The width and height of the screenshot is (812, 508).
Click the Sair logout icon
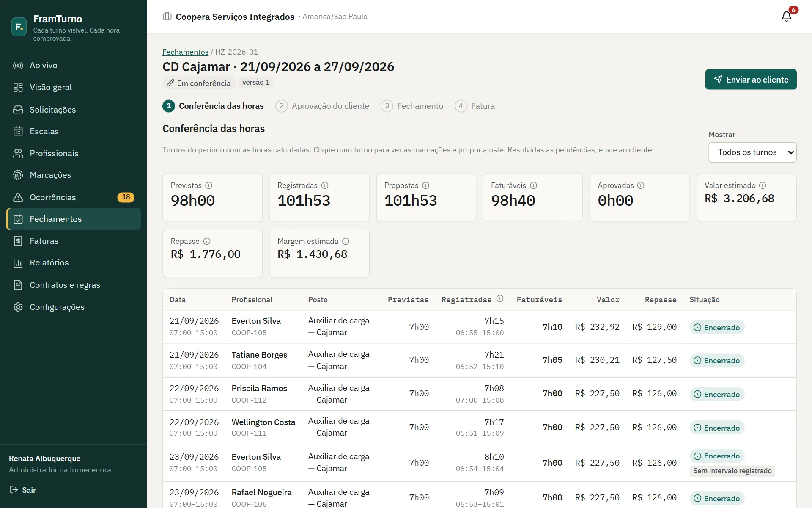pos(14,490)
